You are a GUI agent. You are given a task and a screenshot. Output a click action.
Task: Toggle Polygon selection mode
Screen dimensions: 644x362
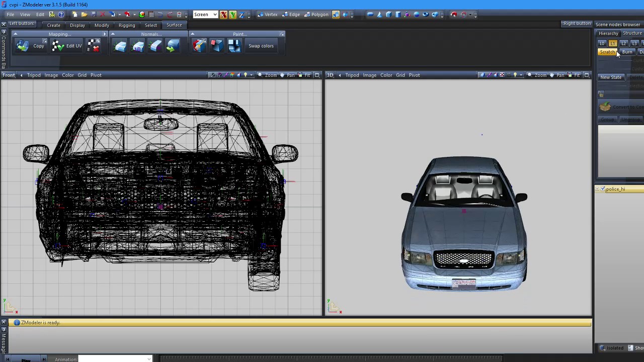pyautogui.click(x=316, y=15)
